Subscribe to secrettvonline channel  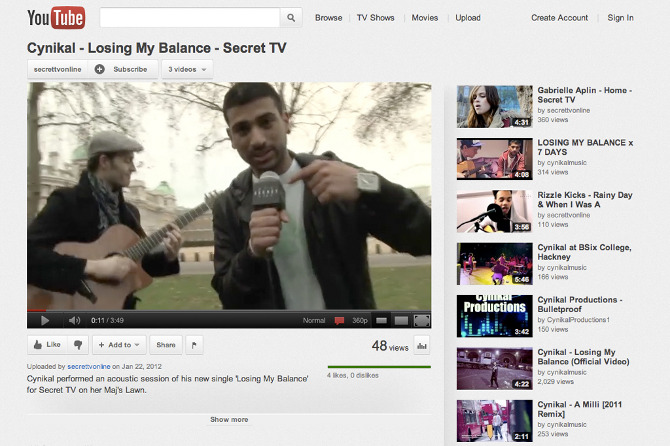point(123,69)
